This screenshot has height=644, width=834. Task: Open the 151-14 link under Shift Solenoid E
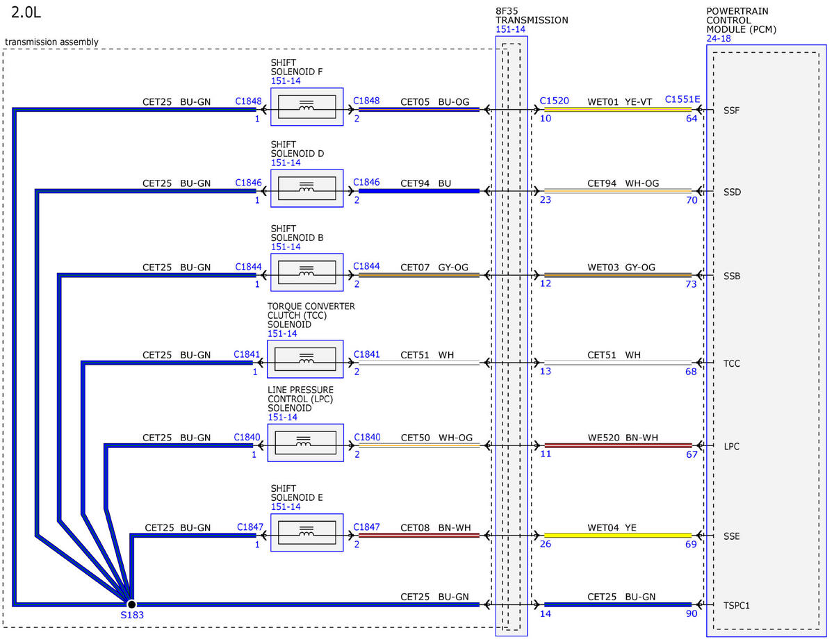pos(286,507)
